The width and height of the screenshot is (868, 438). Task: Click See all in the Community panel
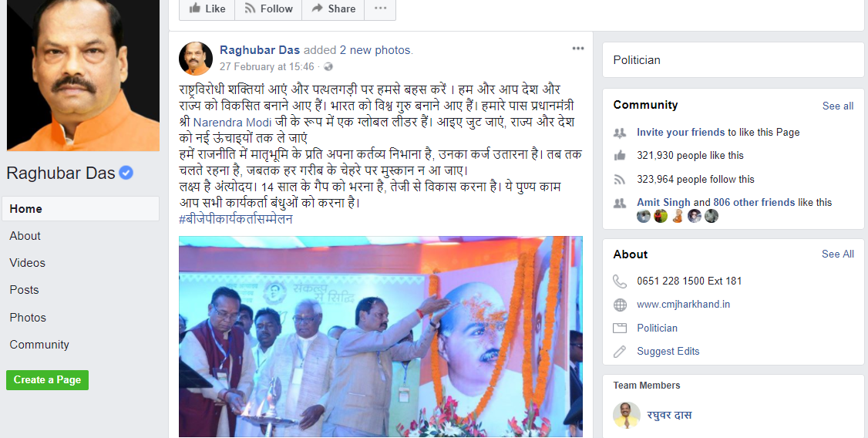tap(838, 106)
